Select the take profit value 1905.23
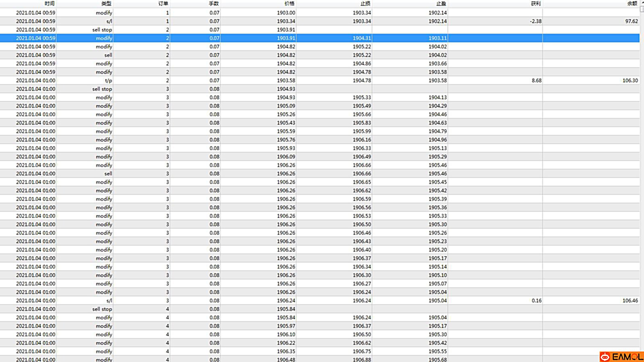 (x=438, y=241)
